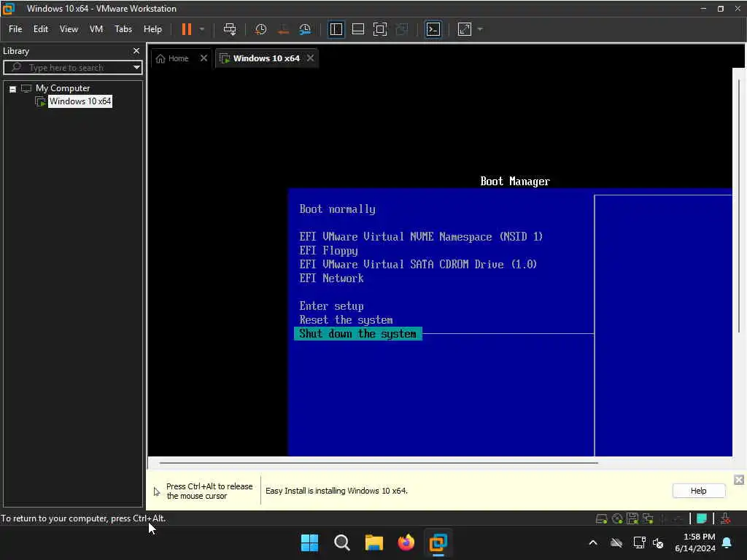Click the VMware Workstation taskbar icon
747x560 pixels.
pyautogui.click(x=438, y=542)
